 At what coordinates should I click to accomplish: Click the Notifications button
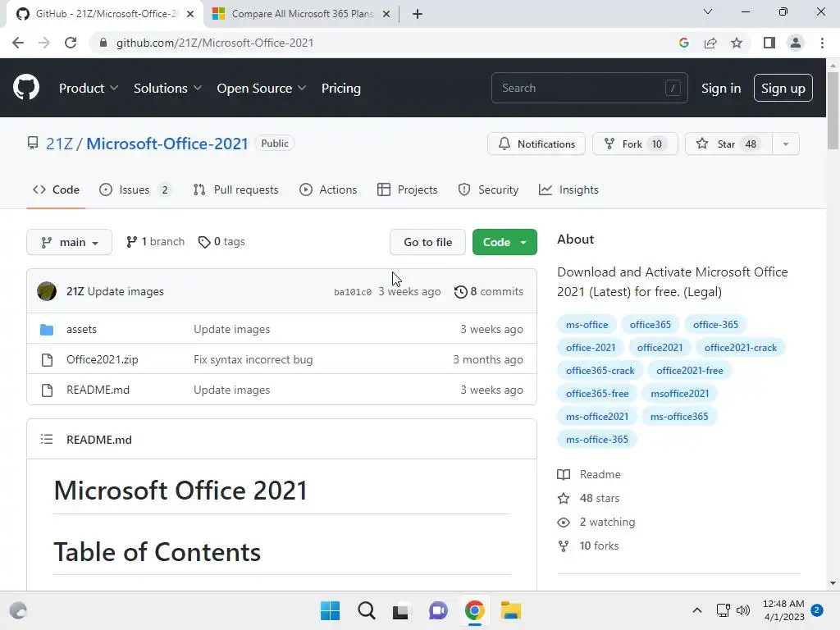click(536, 144)
